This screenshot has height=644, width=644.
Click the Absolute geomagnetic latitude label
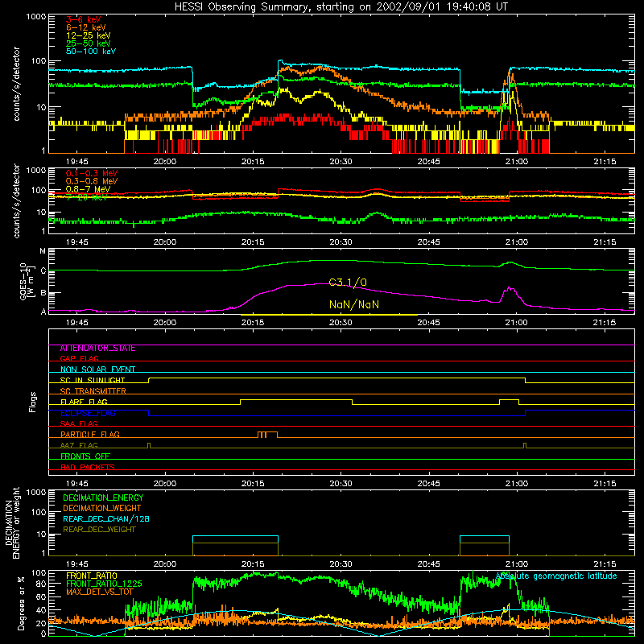click(556, 576)
